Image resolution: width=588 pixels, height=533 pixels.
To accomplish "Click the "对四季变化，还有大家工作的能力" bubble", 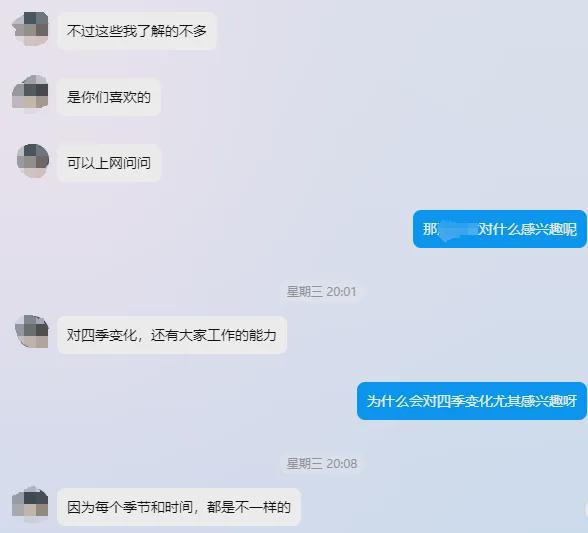I will [172, 335].
